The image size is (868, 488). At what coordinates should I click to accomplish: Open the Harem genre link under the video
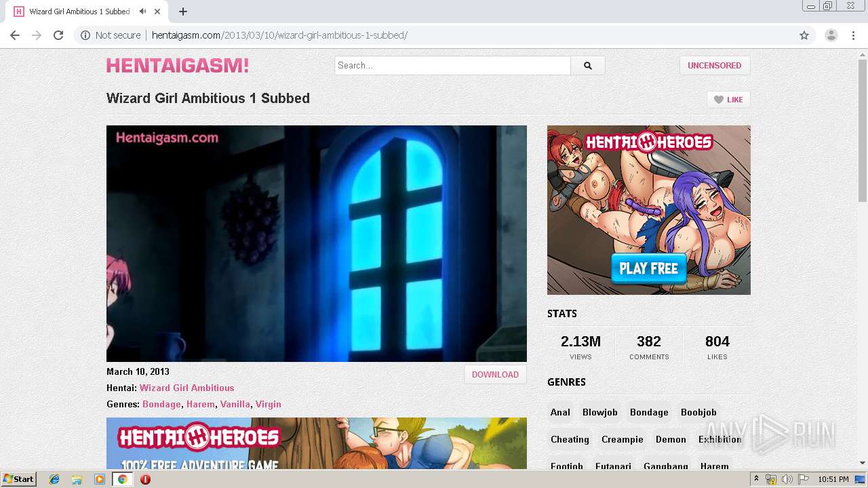point(201,404)
